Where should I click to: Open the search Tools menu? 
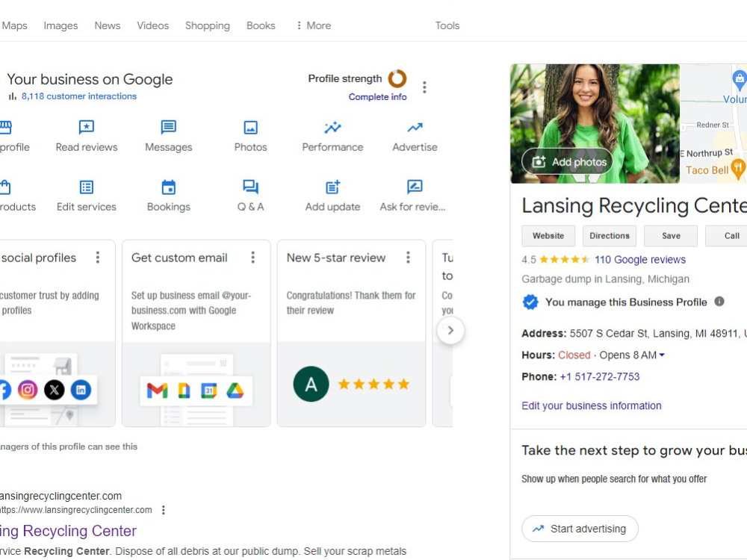pos(447,25)
